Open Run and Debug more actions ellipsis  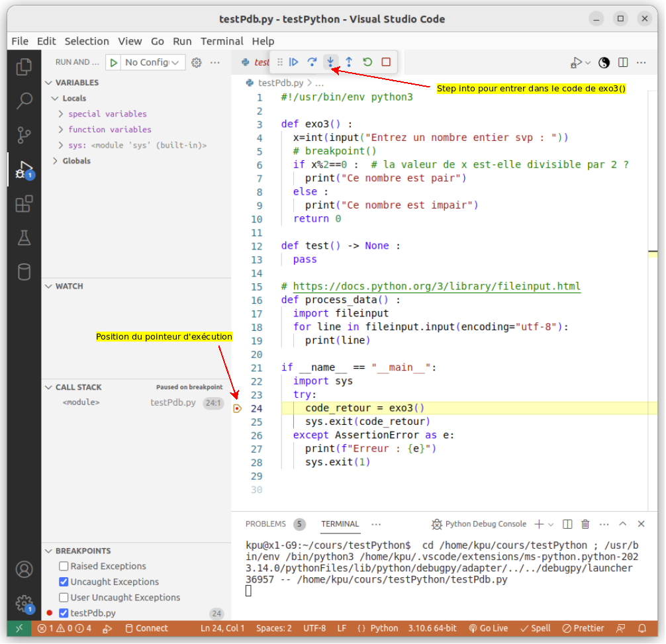tap(215, 62)
